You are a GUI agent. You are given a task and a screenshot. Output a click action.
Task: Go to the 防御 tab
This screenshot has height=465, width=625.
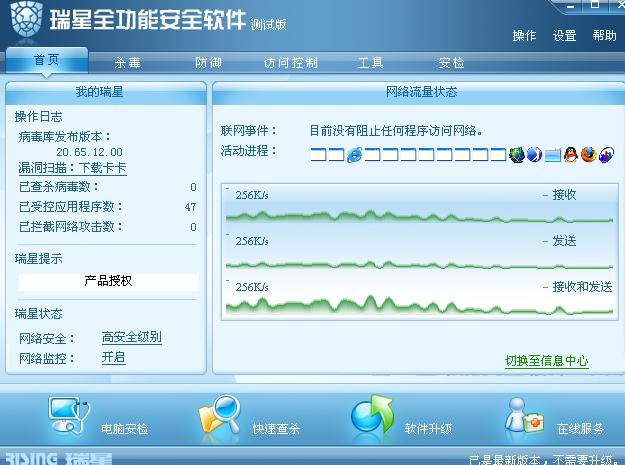click(208, 63)
